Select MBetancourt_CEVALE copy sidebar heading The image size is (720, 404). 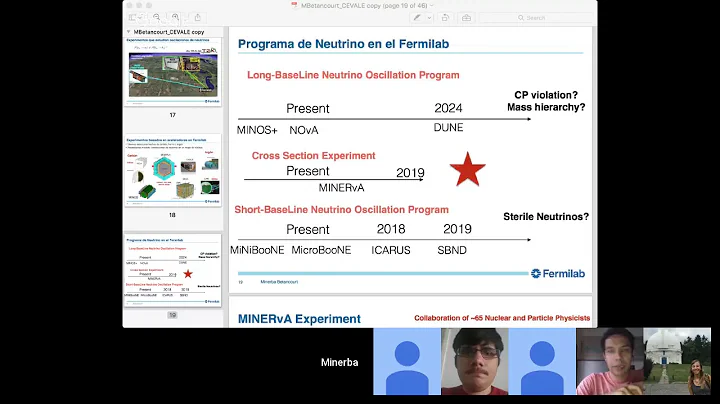pyautogui.click(x=169, y=32)
